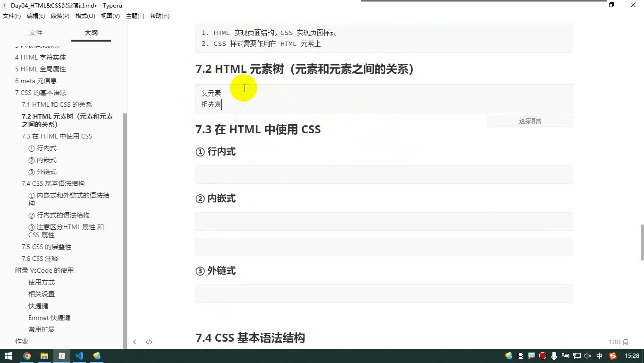Open Visual Studio Code from taskbar

(x=79, y=356)
